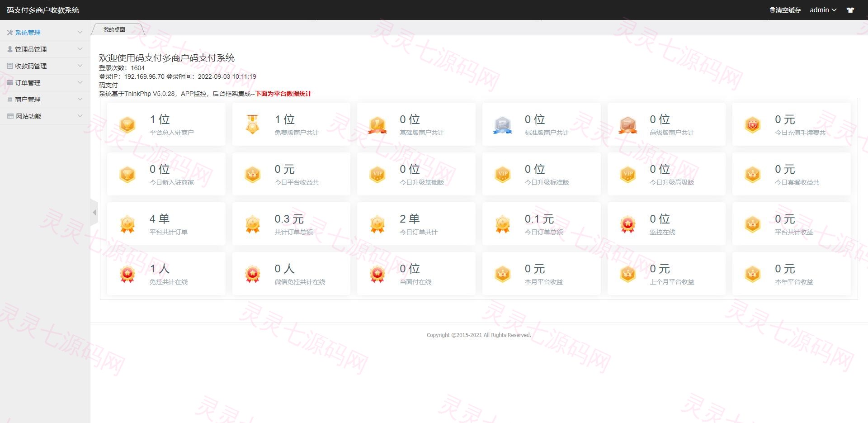Image resolution: width=868 pixels, height=423 pixels.
Task: Click the 今日套餐收益共 label
Action: tap(797, 182)
